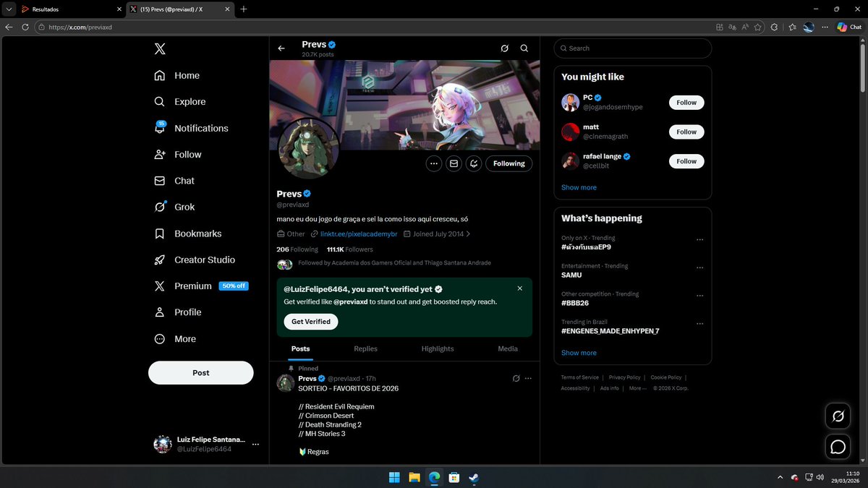Open Premium 50% off in the sidebar
868x488 pixels.
tap(201, 286)
